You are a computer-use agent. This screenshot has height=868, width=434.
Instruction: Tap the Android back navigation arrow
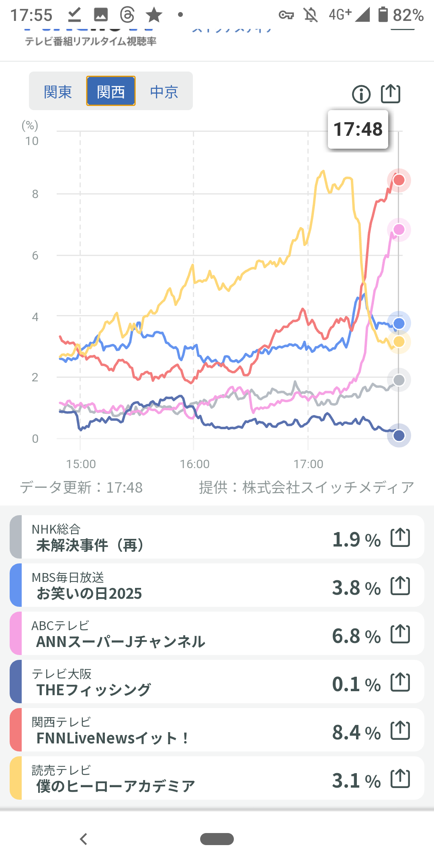coord(84,839)
